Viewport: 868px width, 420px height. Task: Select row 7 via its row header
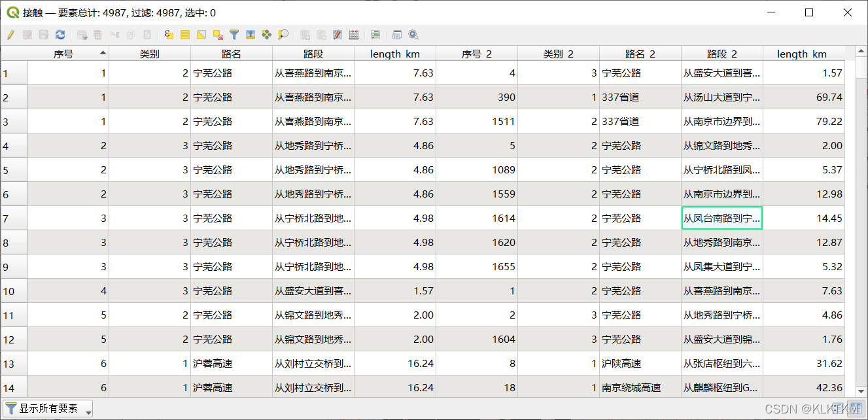[14, 218]
